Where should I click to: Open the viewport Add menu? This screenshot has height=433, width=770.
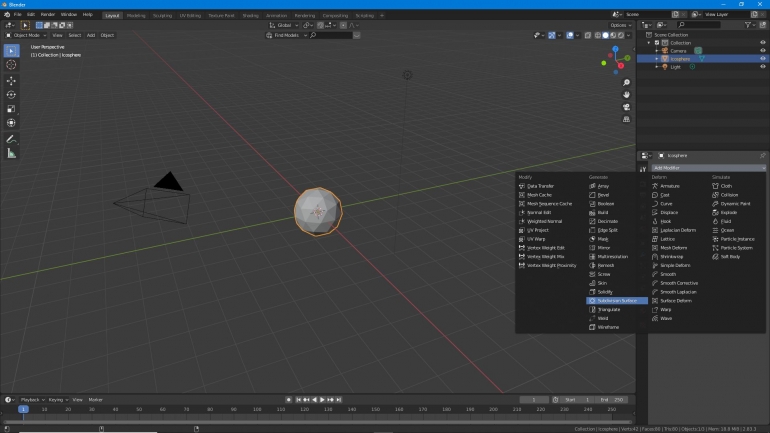(91, 35)
